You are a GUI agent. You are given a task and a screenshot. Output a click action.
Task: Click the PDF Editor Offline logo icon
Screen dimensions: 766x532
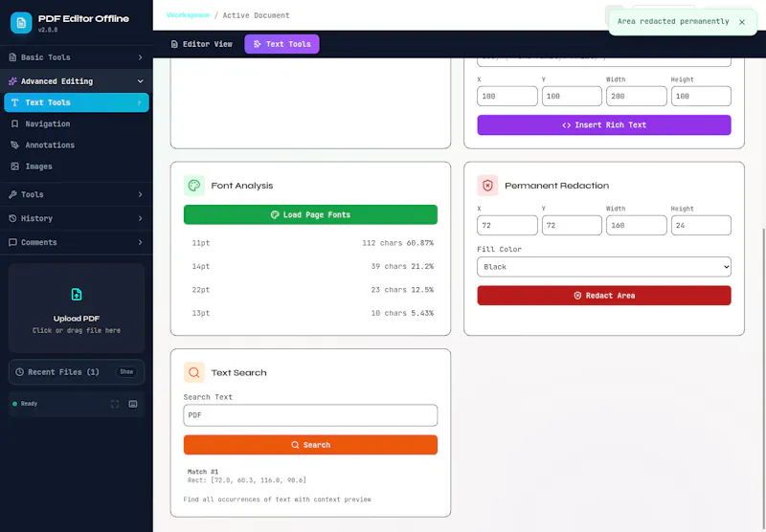click(21, 22)
